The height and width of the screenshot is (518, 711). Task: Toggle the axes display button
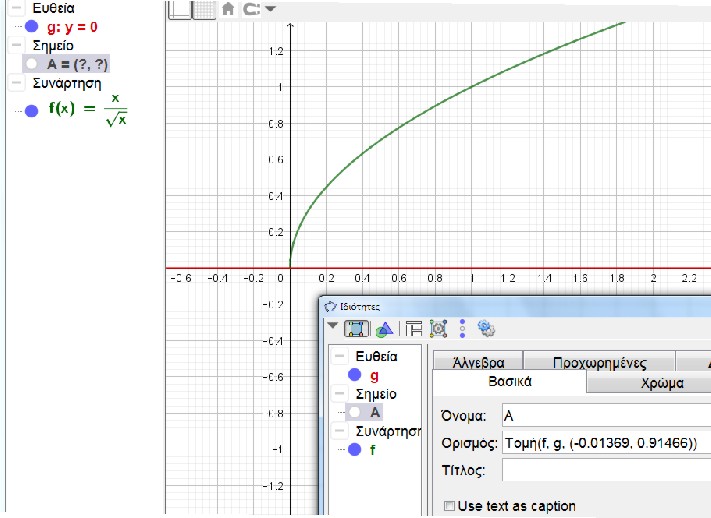click(180, 9)
